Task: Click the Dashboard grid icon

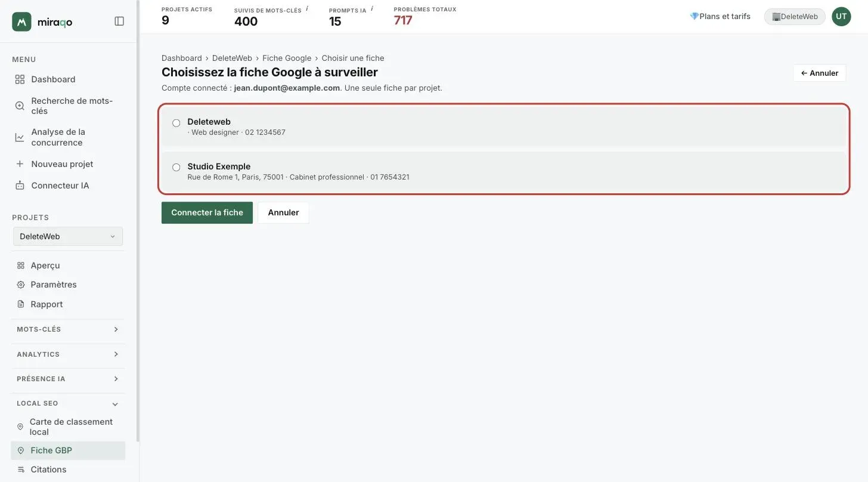Action: point(20,79)
